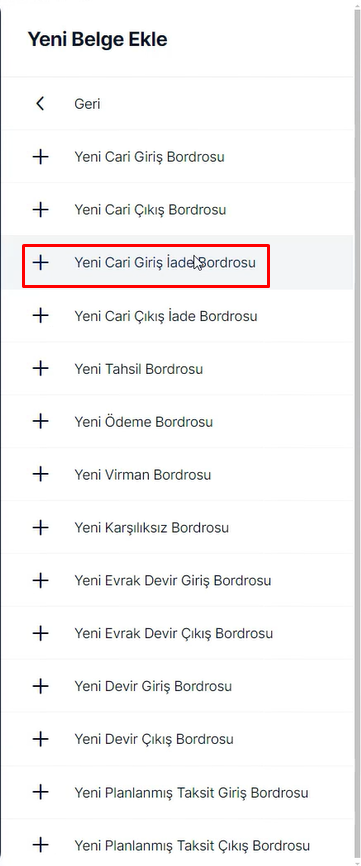Click plus icon for Yeni Cari Çıkış Bordrosu
Viewport: 361px width, 866px height.
[40, 210]
